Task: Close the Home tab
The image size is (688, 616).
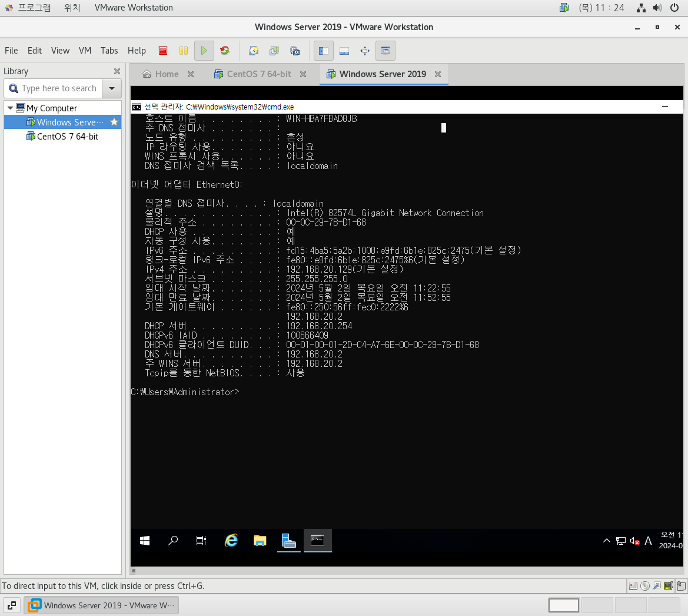Action: pos(191,74)
